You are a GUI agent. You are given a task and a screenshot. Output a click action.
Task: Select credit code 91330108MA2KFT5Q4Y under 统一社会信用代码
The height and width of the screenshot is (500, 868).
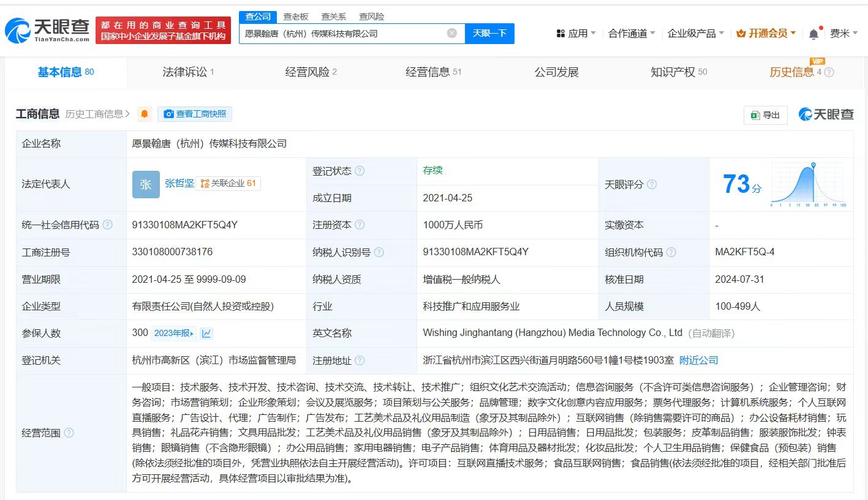185,225
